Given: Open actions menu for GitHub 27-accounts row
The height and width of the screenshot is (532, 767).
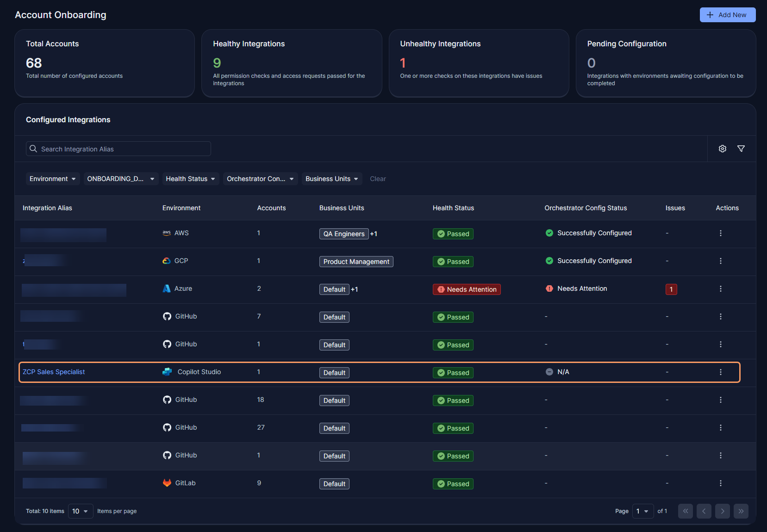Looking at the screenshot, I should (720, 428).
